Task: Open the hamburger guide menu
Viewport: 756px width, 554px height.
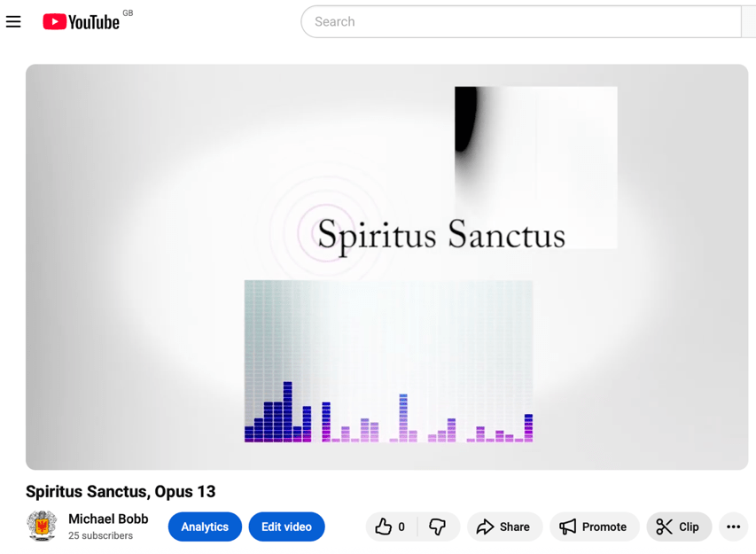Action: (x=13, y=22)
